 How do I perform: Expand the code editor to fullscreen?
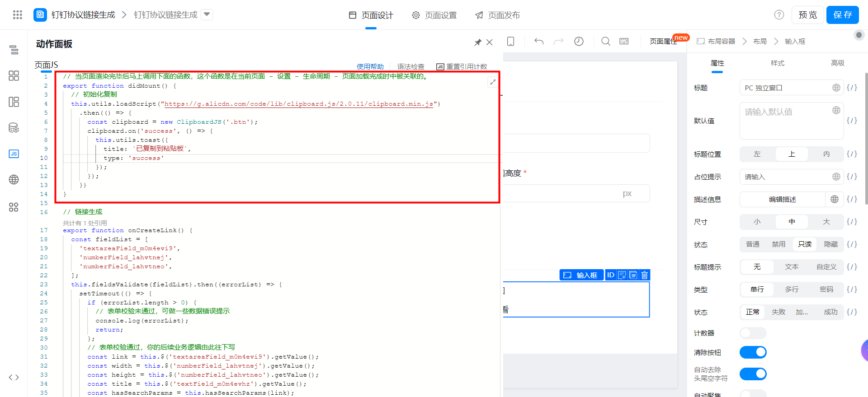click(493, 82)
